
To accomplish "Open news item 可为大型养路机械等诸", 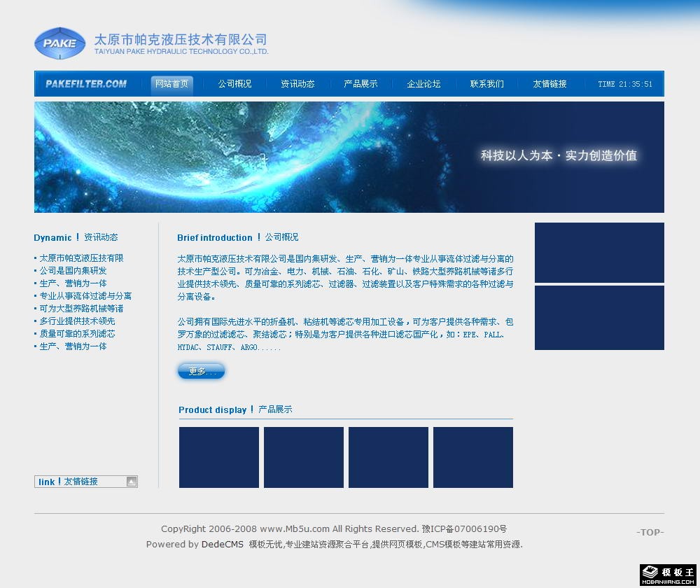I will point(81,308).
